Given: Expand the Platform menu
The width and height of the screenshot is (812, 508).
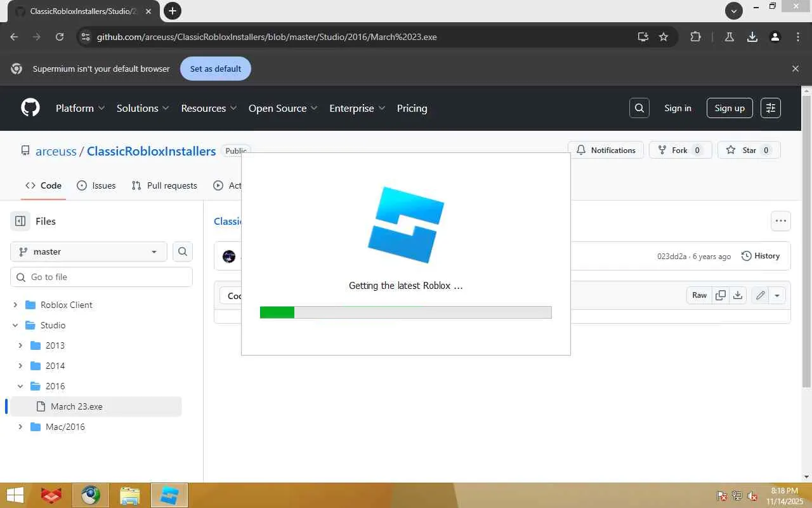Looking at the screenshot, I should pos(80,108).
